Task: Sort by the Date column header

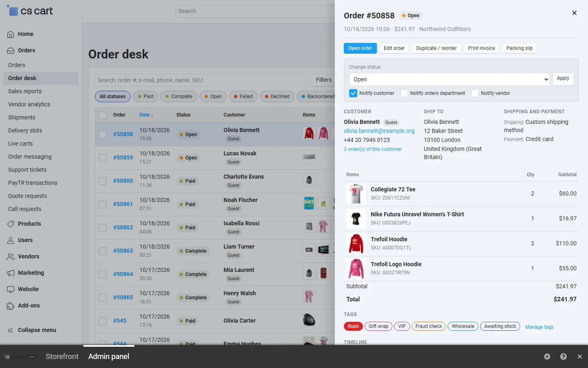Action: point(146,115)
